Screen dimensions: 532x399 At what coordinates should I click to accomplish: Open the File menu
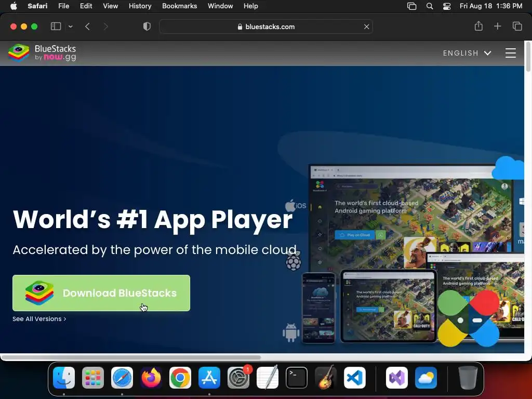[63, 6]
